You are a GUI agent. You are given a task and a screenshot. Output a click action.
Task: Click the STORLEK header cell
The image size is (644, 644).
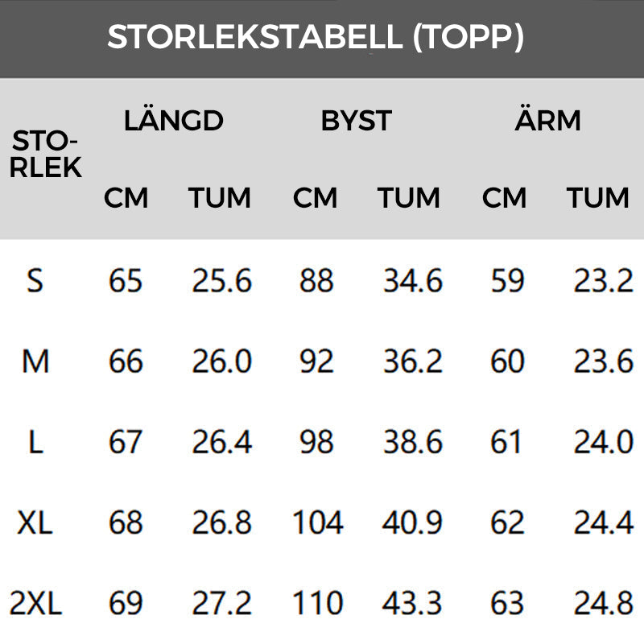[47, 155]
